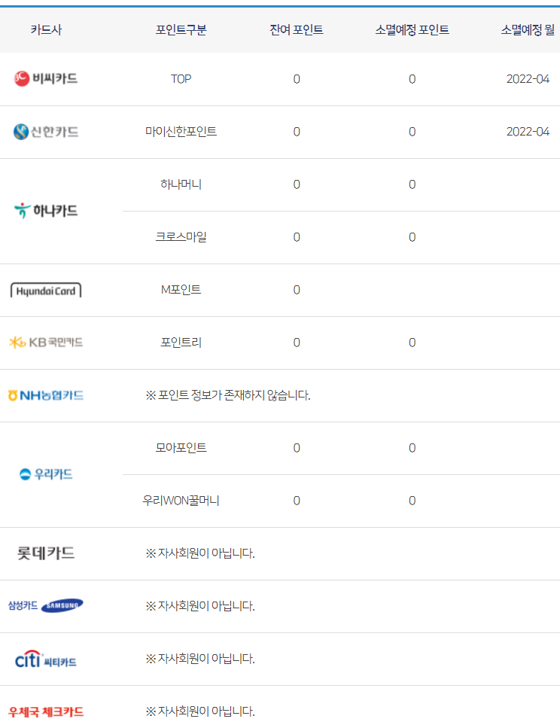Select the M포인트 cell
This screenshot has width=560, height=728.
coord(181,290)
